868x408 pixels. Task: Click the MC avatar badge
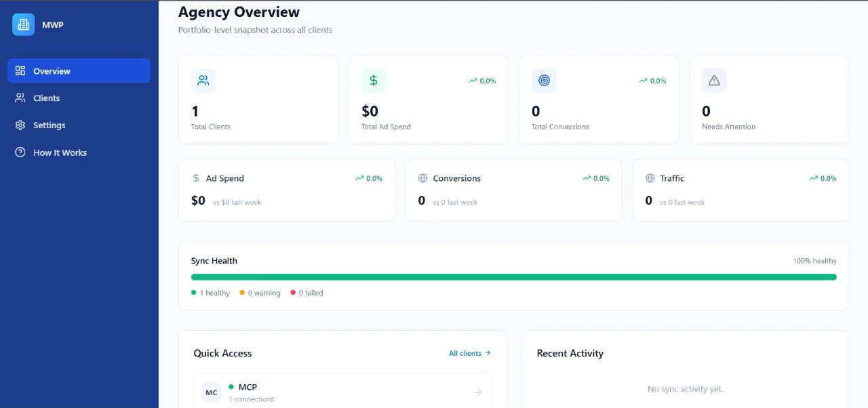tap(212, 392)
